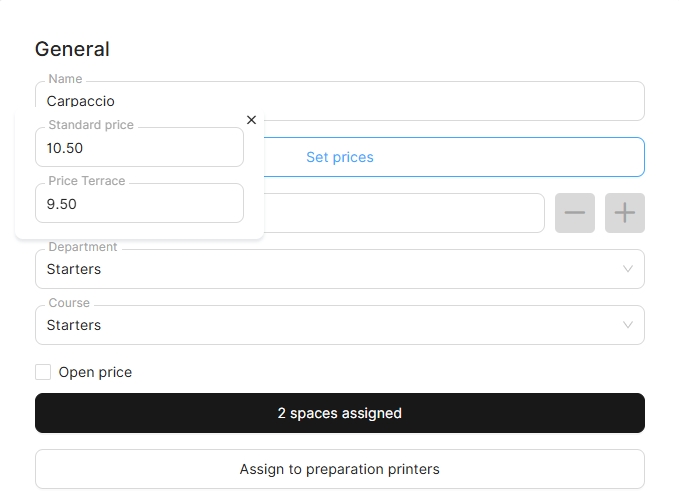Click the Price Terrace input with 9.50
The width and height of the screenshot is (679, 502).
pyautogui.click(x=139, y=204)
